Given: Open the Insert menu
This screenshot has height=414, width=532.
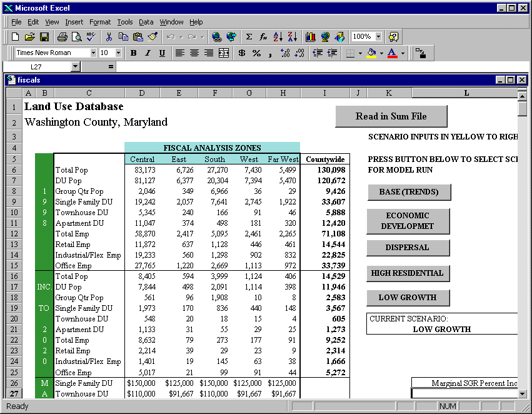Looking at the screenshot, I should point(74,22).
